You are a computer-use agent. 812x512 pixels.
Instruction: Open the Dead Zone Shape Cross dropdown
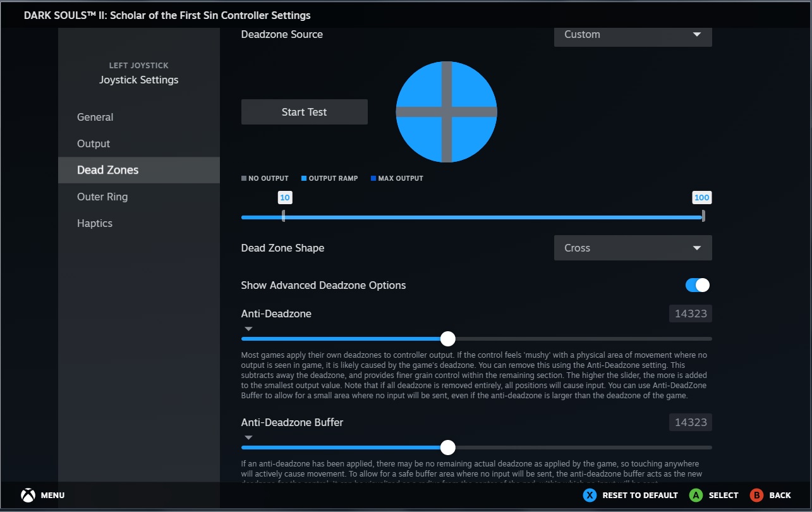633,248
